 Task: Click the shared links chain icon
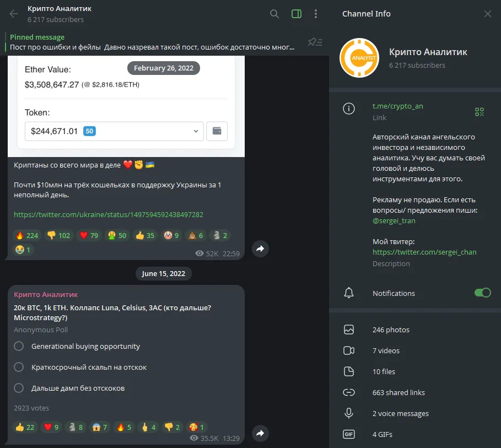pyautogui.click(x=348, y=392)
